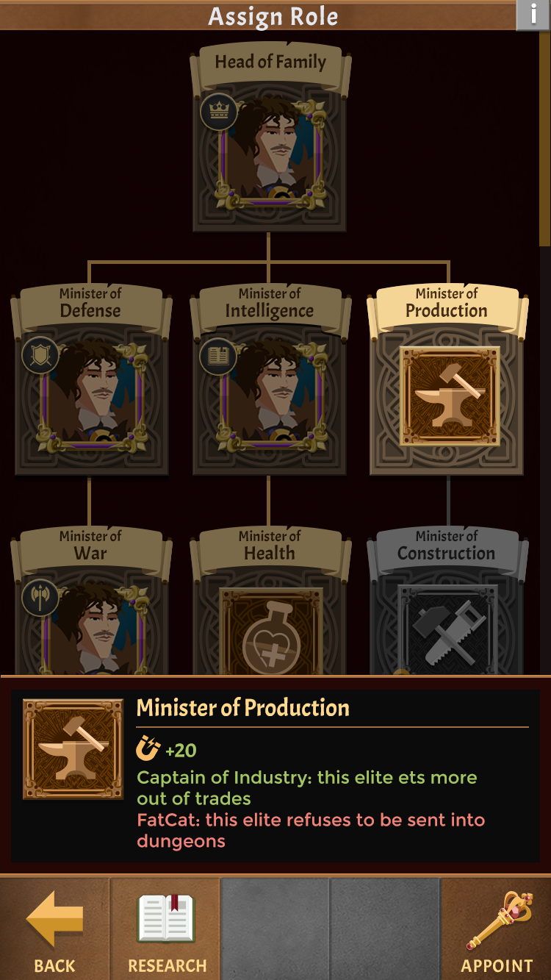
Task: Click the Back arrow button
Action: [x=55, y=929]
